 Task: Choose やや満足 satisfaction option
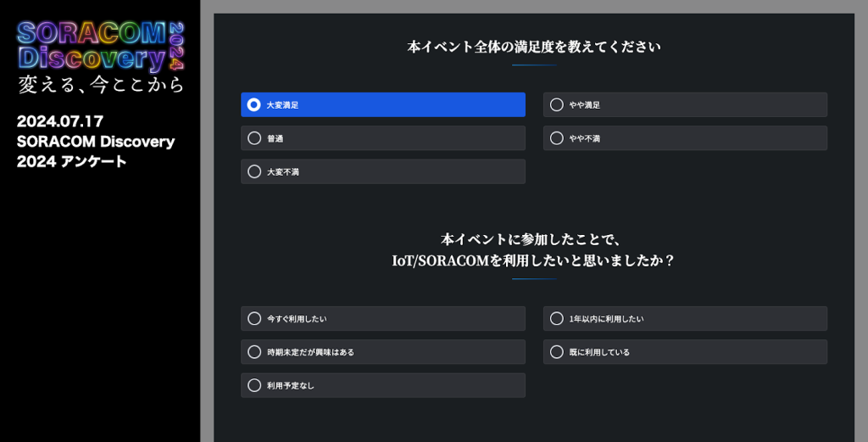pyautogui.click(x=685, y=104)
